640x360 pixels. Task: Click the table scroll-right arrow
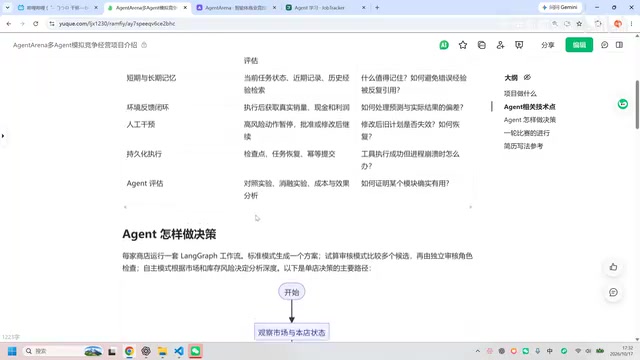(x=470, y=207)
